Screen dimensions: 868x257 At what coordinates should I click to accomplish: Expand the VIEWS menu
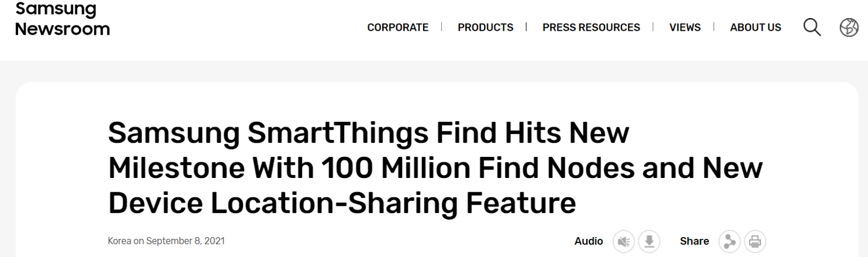(685, 27)
